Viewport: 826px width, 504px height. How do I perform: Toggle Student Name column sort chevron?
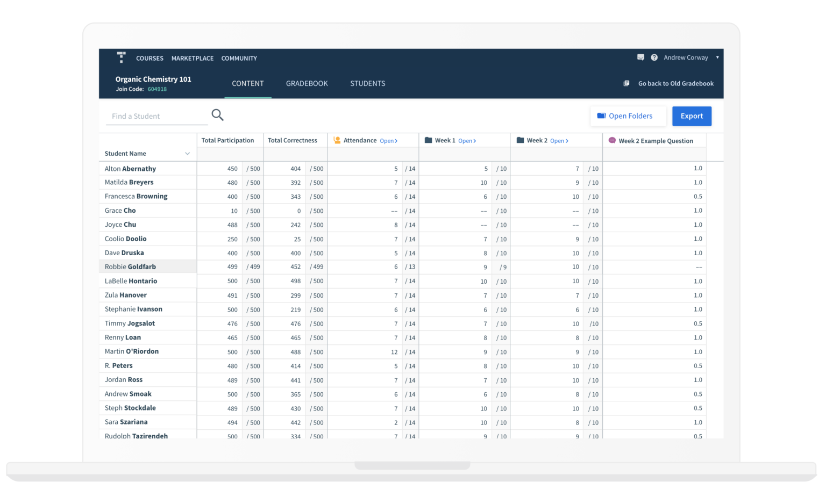[188, 153]
